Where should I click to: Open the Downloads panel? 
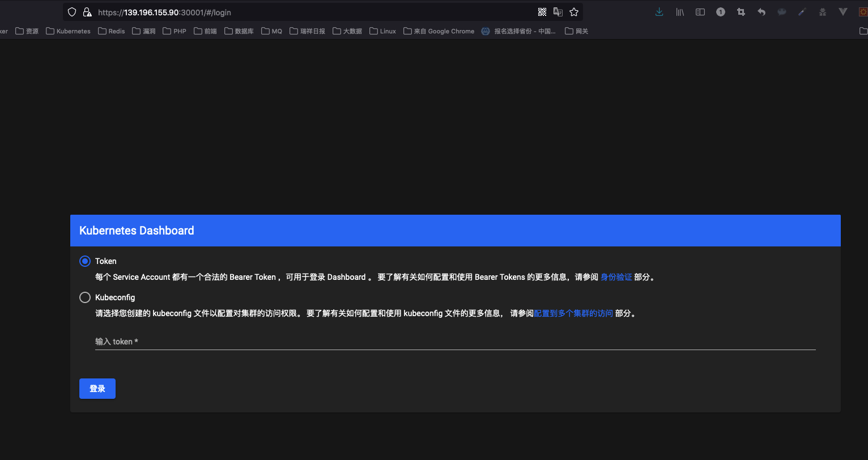point(659,12)
